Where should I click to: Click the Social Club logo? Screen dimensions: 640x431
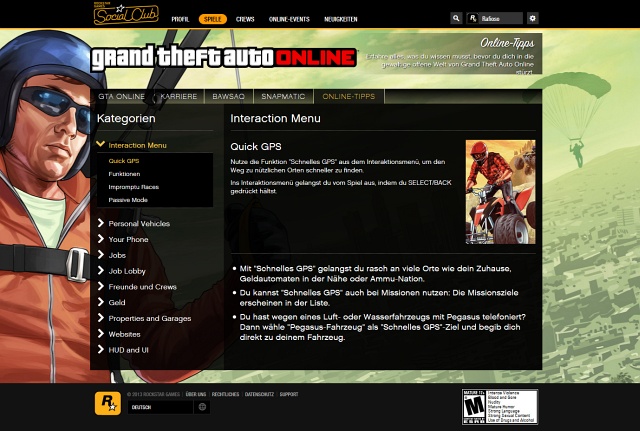click(x=126, y=15)
